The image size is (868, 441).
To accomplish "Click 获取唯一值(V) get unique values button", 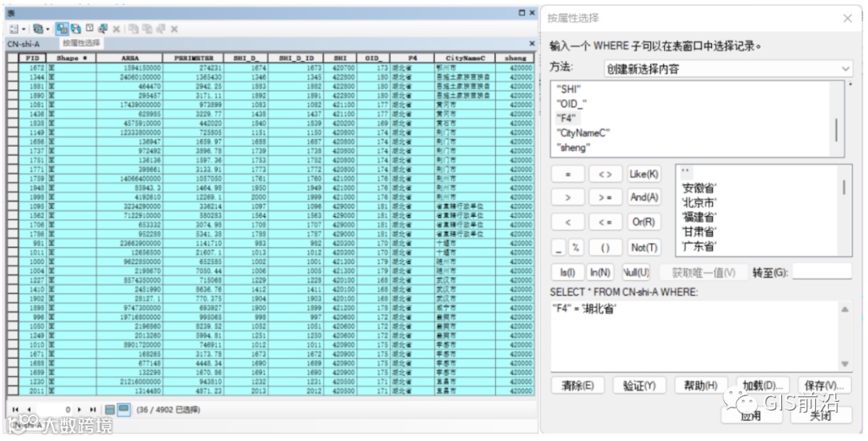I will point(703,272).
